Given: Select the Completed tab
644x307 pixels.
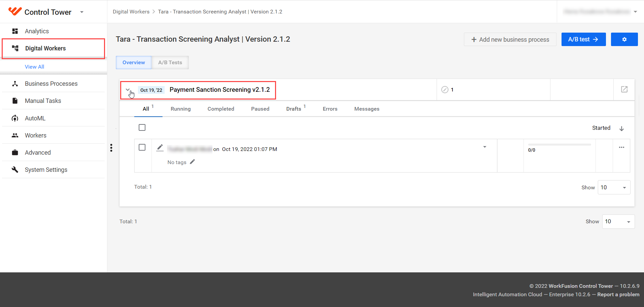Looking at the screenshot, I should click(221, 109).
